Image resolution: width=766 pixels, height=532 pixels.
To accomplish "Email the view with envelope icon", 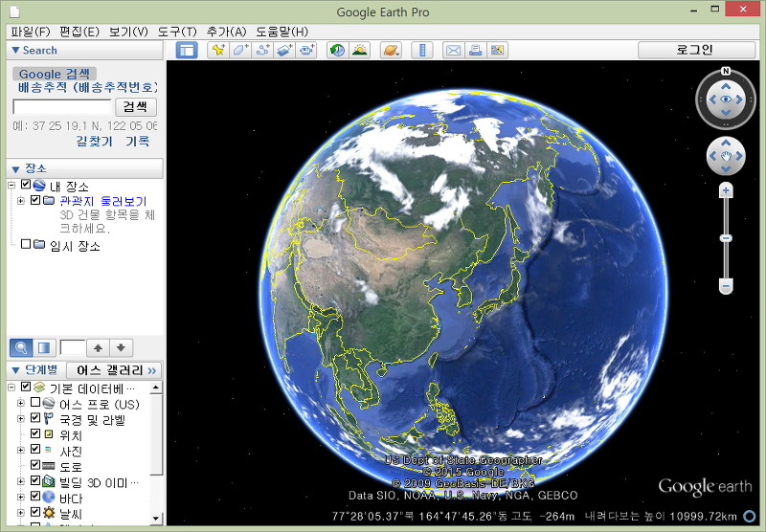I will click(x=453, y=50).
